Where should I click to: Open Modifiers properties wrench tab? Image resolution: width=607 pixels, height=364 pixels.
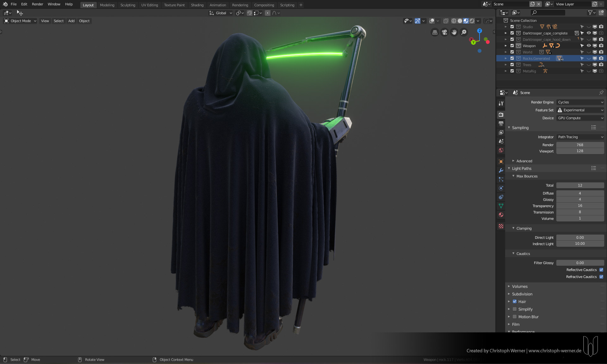pos(501,170)
